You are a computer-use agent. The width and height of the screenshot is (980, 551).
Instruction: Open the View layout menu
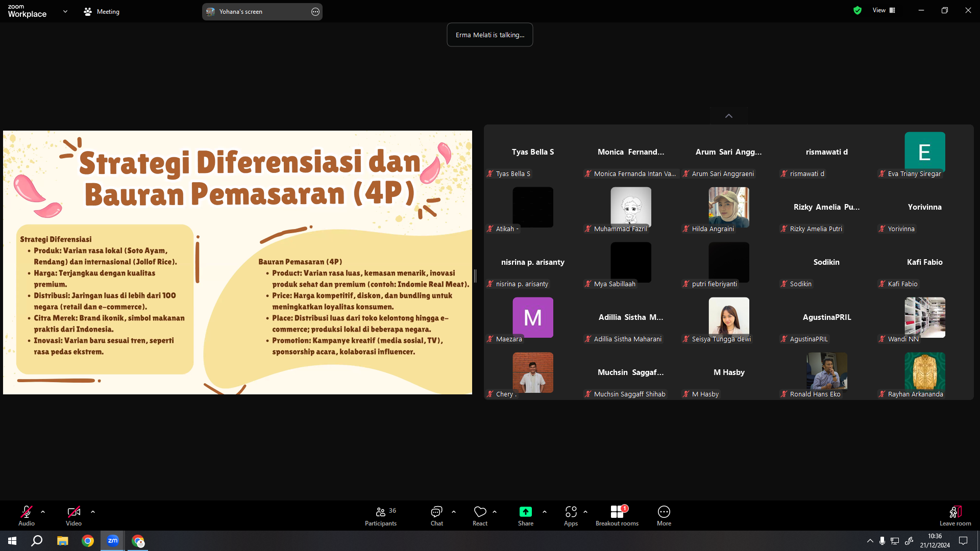tap(884, 10)
